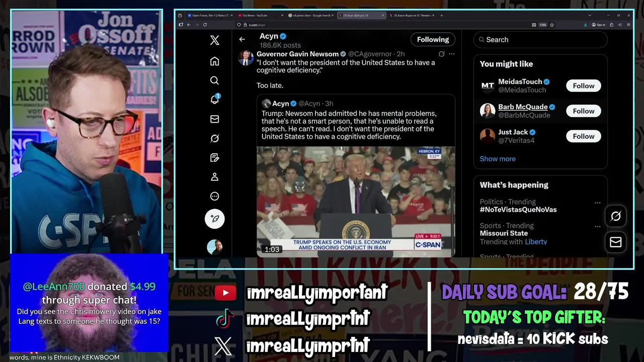Screen dimensions: 644x362
Task: Click the browser back arrow
Action: click(x=189, y=25)
